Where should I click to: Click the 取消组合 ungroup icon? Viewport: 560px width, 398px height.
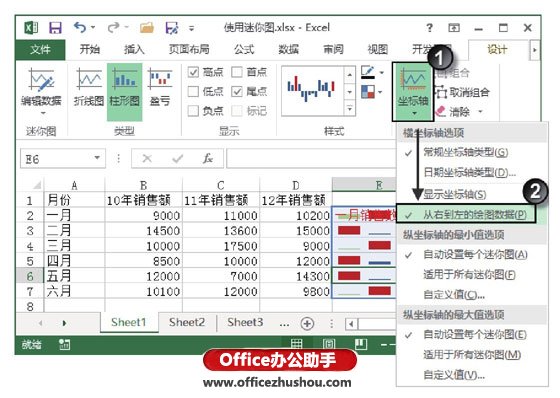click(441, 93)
